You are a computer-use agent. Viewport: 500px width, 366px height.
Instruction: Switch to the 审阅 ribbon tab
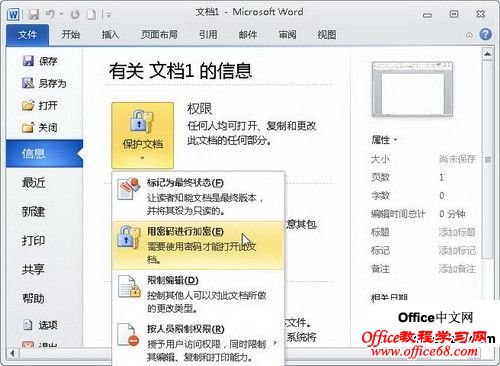(x=287, y=34)
